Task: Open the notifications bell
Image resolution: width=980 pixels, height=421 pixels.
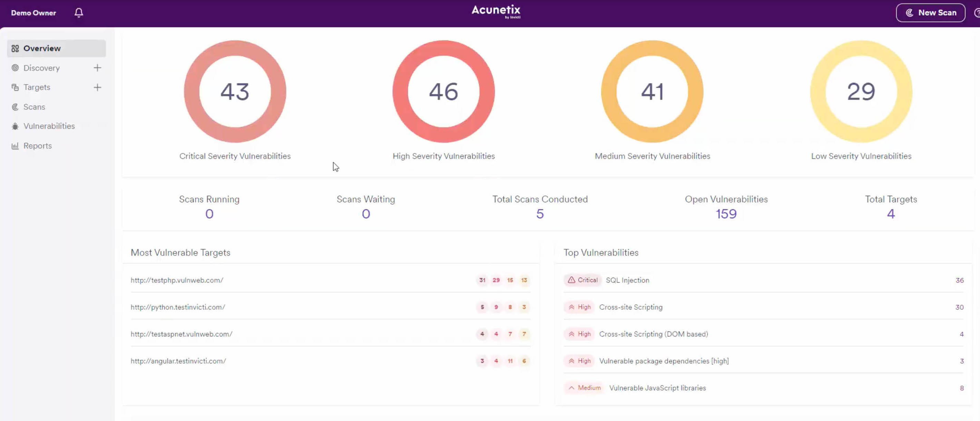Action: tap(79, 12)
